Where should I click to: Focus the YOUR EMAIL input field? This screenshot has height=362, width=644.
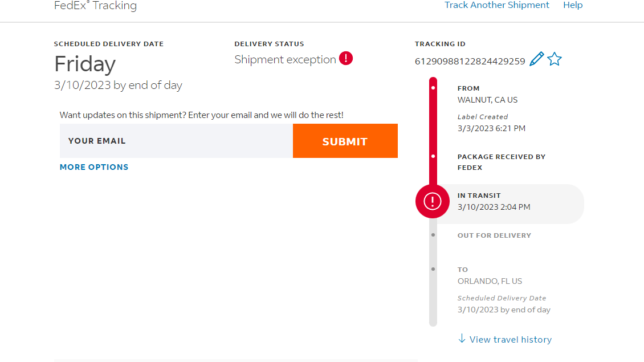[x=176, y=141]
